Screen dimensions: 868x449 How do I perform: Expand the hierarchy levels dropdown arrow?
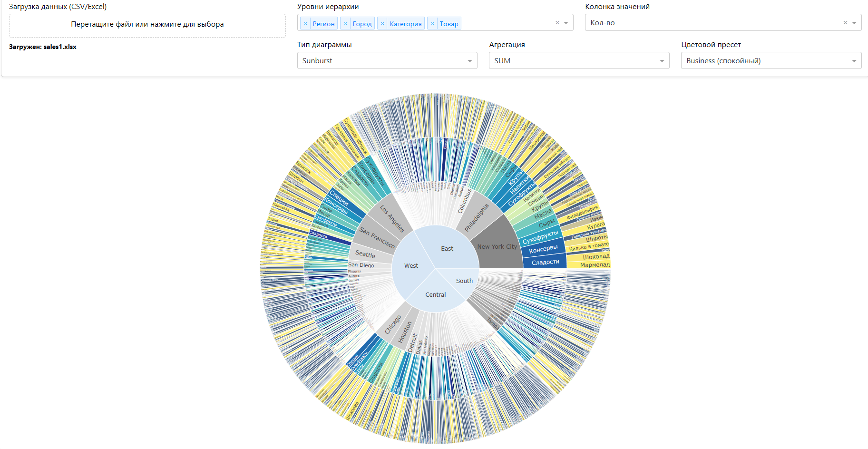566,23
